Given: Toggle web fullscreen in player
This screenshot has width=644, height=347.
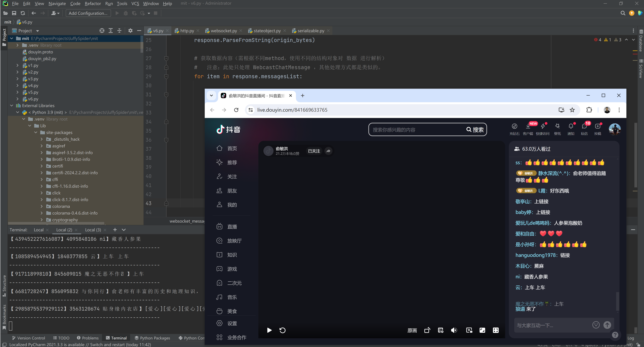Looking at the screenshot, I should (x=482, y=330).
